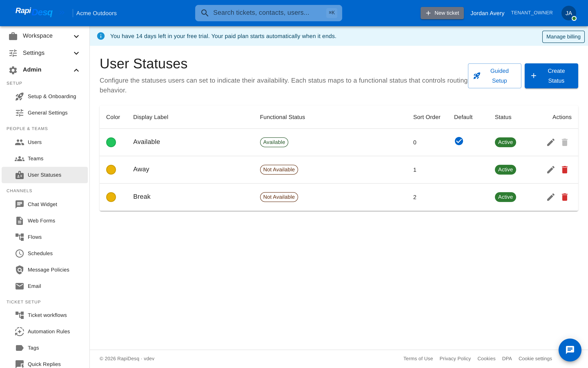Click the edit pencil for Available status
This screenshot has width=588, height=368.
[x=551, y=142]
